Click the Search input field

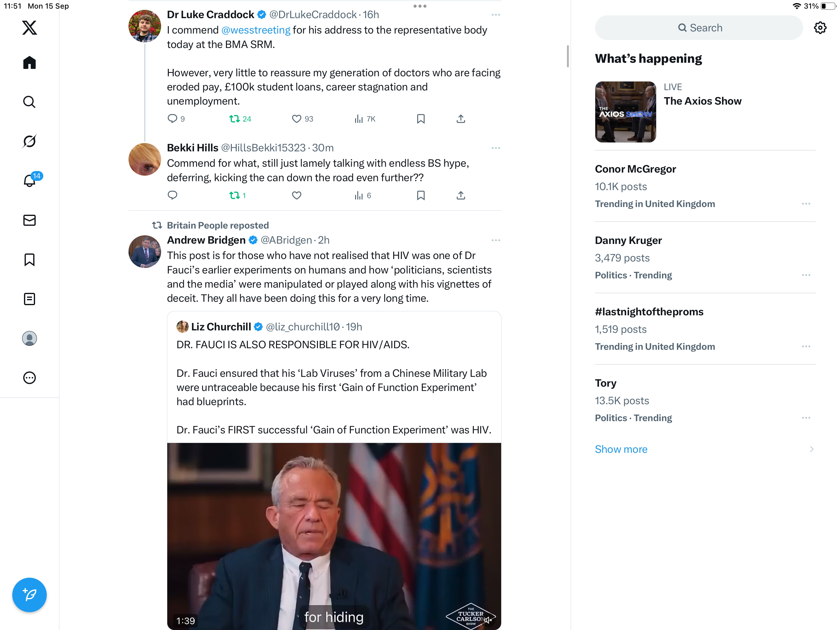(x=698, y=28)
